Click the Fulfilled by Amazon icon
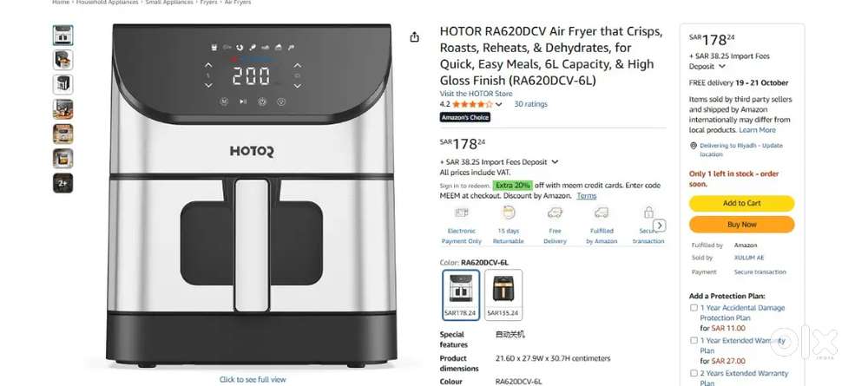Viewport: 868px width, 386px height. click(x=602, y=213)
